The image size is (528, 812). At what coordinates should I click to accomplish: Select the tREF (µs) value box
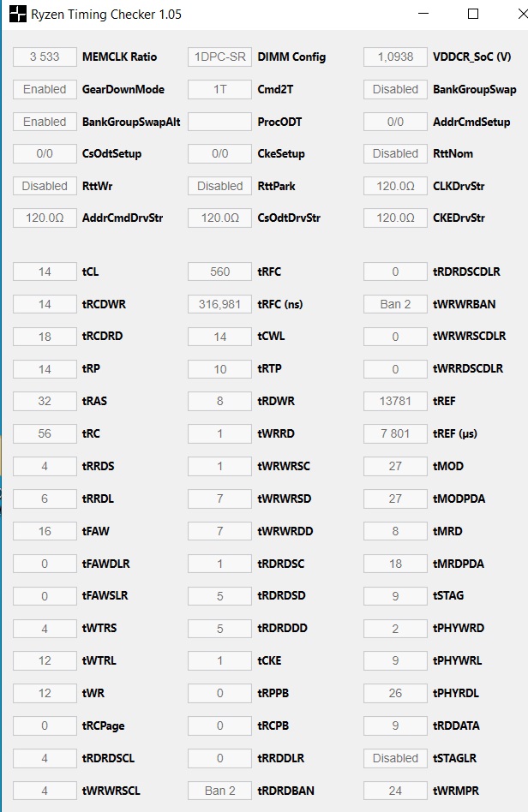[x=395, y=433]
